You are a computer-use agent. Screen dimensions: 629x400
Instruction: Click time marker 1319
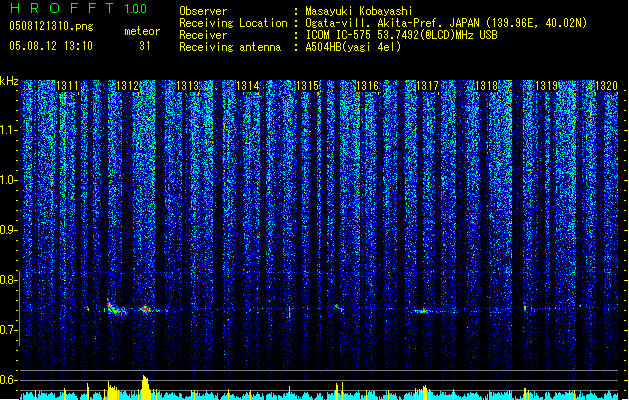point(547,85)
